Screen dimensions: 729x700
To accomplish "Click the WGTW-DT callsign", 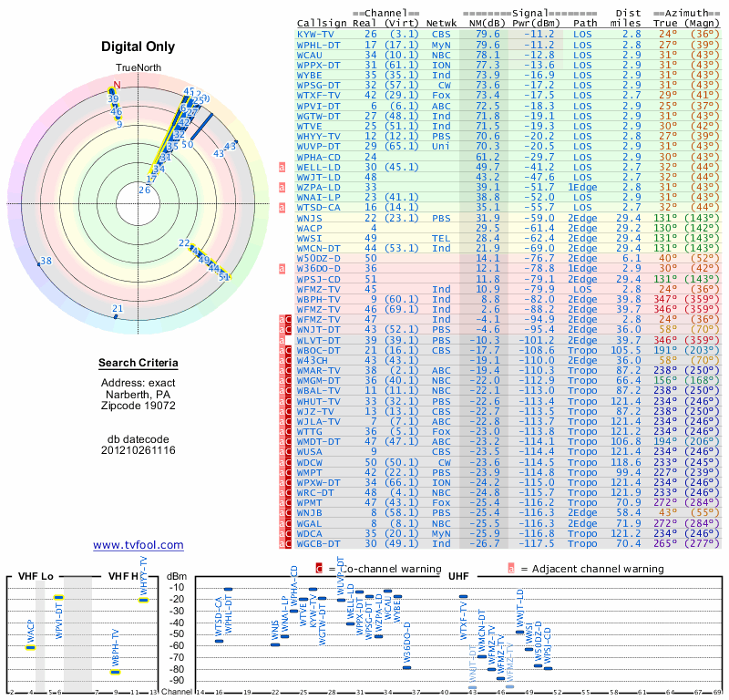I will (x=318, y=117).
